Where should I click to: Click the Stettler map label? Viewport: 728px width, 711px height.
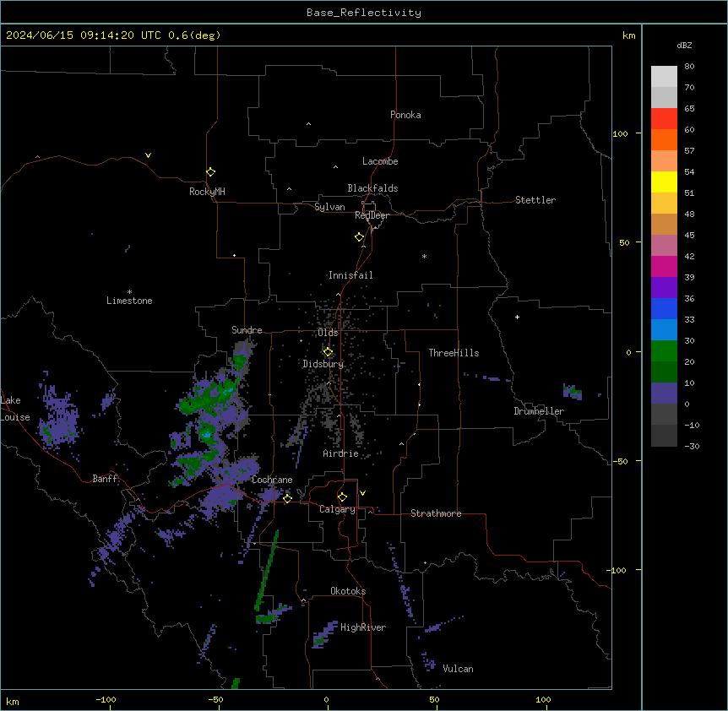click(535, 200)
